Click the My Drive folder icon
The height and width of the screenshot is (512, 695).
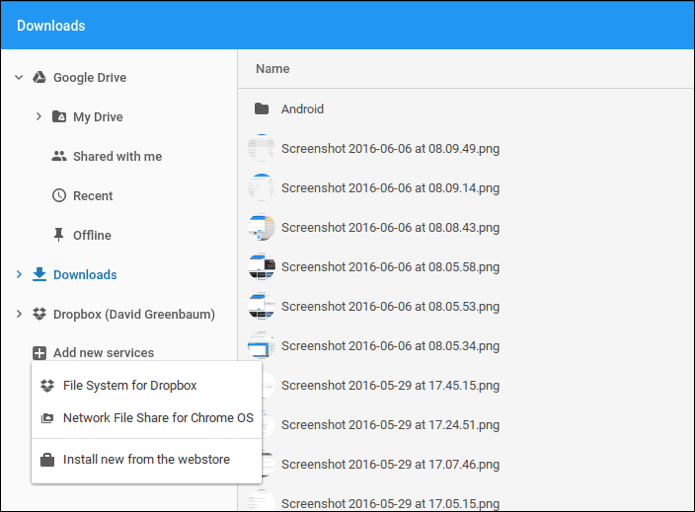tap(59, 117)
